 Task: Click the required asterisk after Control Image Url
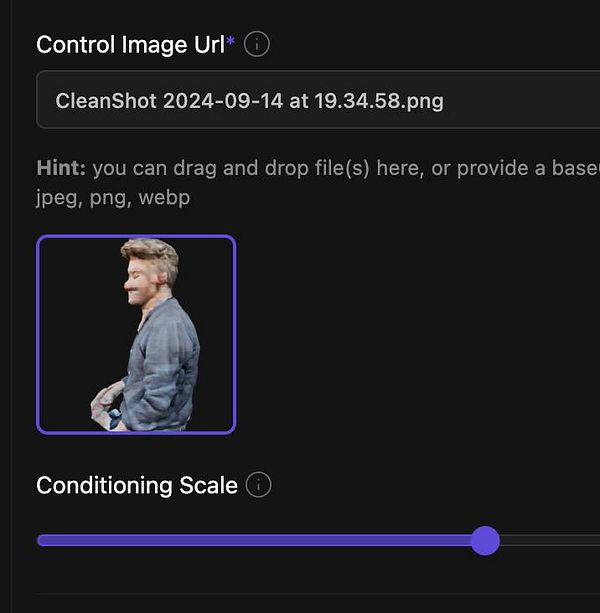click(230, 42)
